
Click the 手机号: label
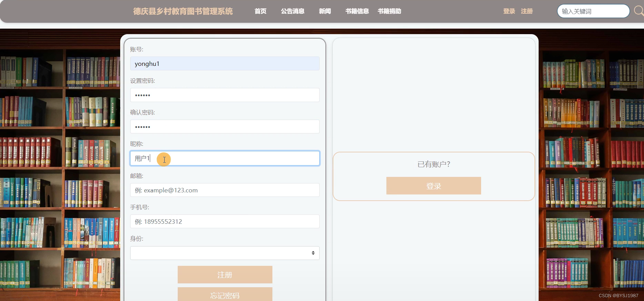pyautogui.click(x=139, y=207)
